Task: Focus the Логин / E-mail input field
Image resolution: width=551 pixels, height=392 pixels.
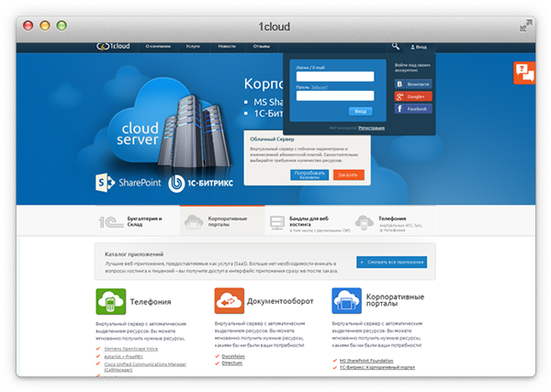Action: tap(335, 76)
